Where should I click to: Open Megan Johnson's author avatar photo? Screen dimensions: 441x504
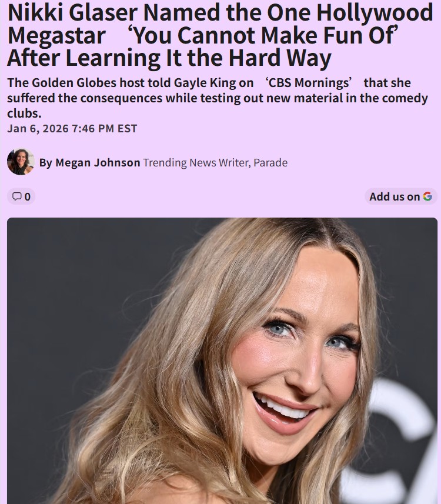pos(21,162)
